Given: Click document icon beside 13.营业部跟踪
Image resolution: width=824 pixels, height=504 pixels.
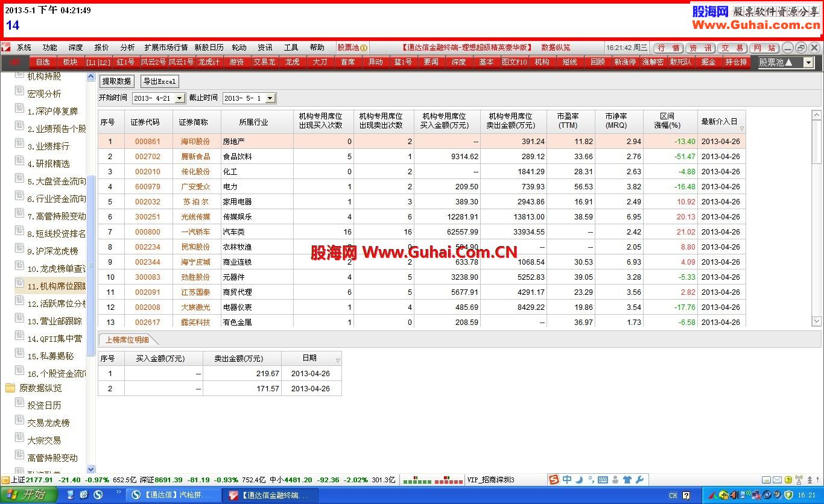Looking at the screenshot, I should [x=19, y=318].
